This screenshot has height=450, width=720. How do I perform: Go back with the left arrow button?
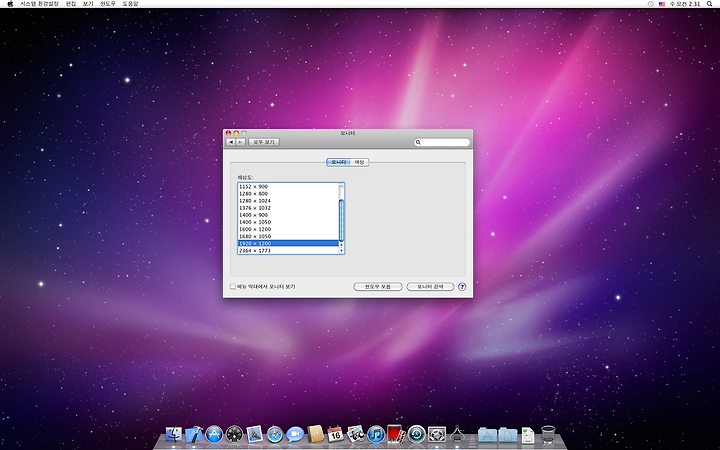pos(231,142)
